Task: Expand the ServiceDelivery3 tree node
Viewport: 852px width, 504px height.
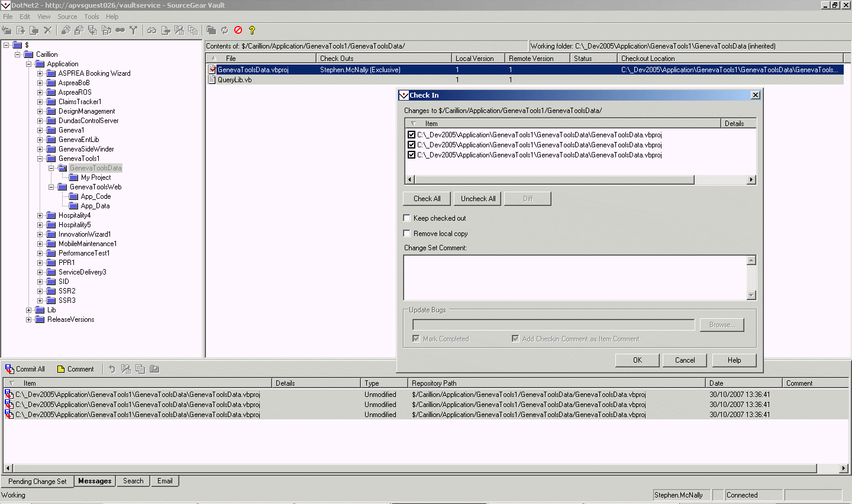Action: (x=40, y=272)
